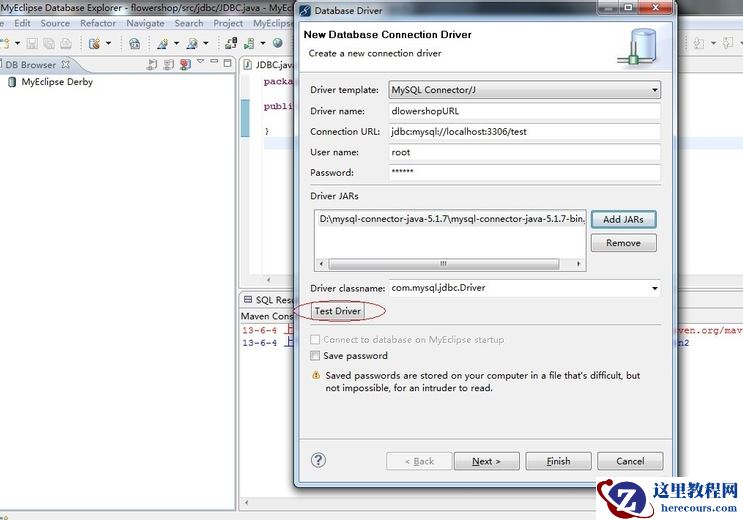Screen dimensions: 743x520
Task: Click the User name field showing root
Action: (x=525, y=152)
